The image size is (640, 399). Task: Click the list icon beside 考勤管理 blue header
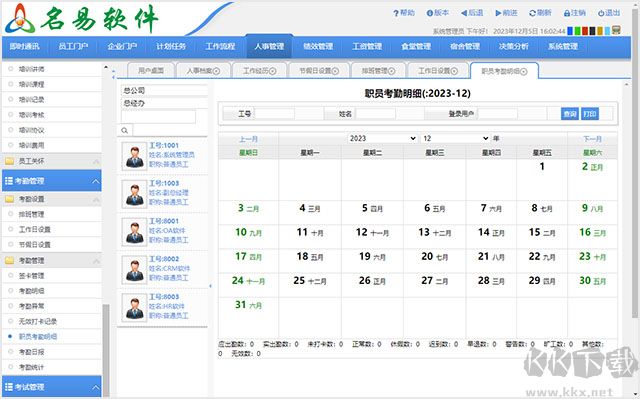tap(9, 181)
